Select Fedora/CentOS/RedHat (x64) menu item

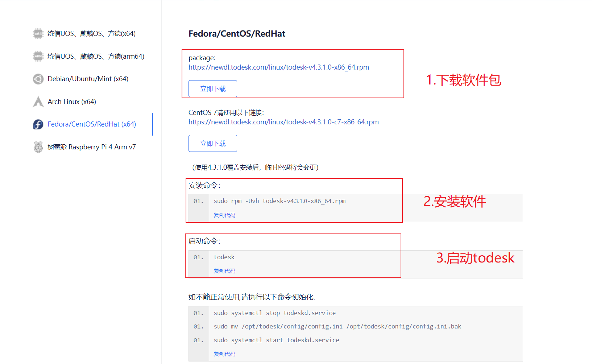tap(92, 124)
